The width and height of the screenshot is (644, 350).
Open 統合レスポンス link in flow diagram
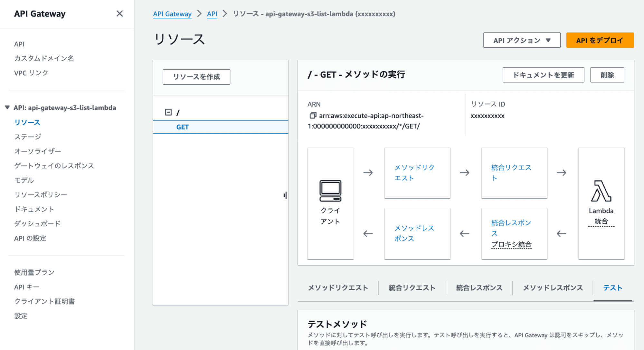(x=511, y=228)
